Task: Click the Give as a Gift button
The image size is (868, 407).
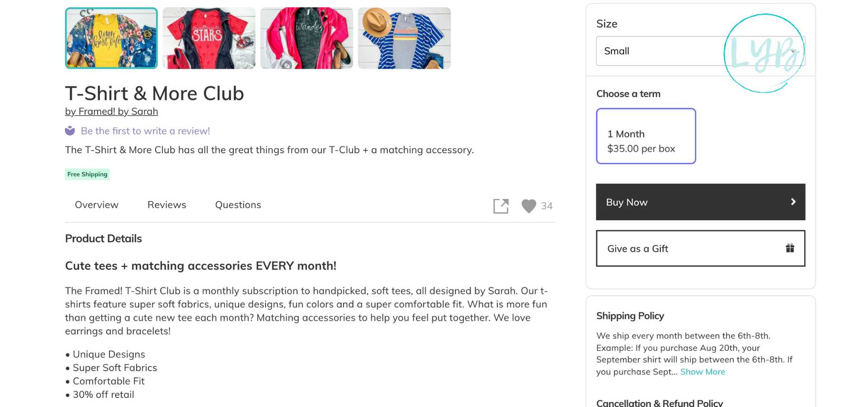Action: pyautogui.click(x=700, y=248)
